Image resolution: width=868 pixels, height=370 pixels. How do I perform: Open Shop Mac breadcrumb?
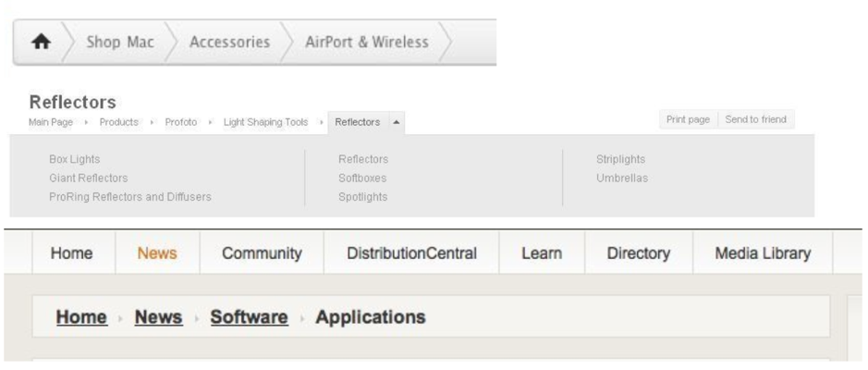120,43
